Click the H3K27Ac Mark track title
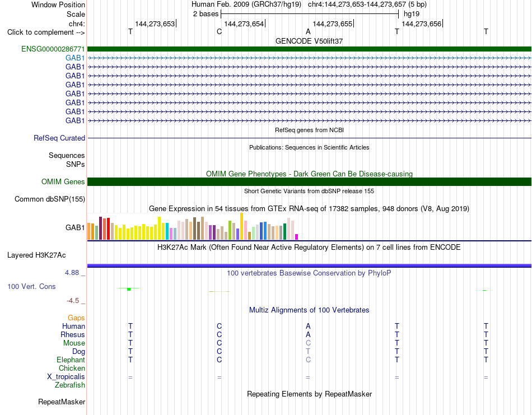Image resolution: width=532 pixels, height=415 pixels. [x=309, y=247]
